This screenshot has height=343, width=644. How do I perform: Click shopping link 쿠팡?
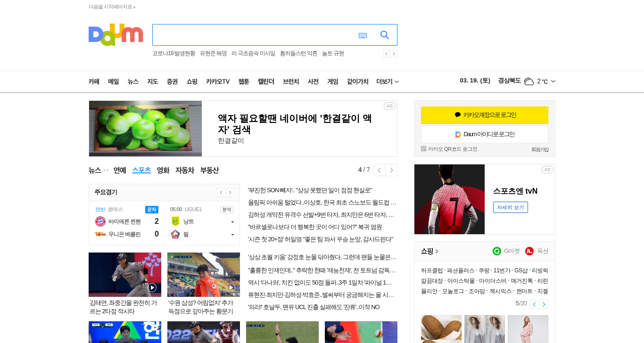(x=484, y=270)
